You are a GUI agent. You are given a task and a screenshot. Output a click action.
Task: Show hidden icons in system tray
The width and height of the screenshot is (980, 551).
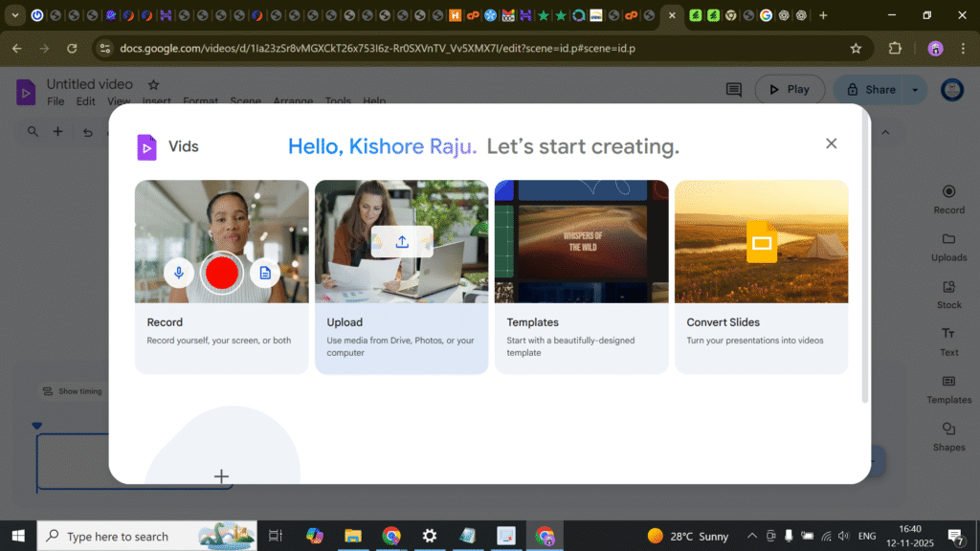tap(751, 536)
